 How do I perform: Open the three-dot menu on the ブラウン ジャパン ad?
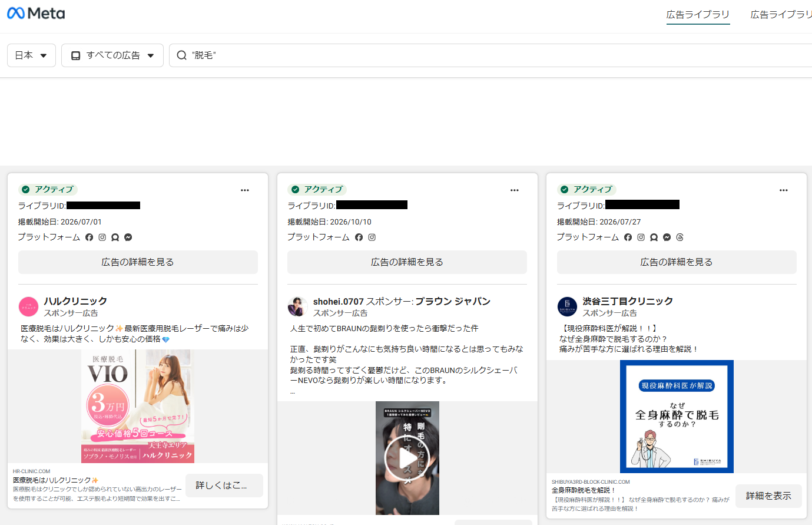point(515,190)
